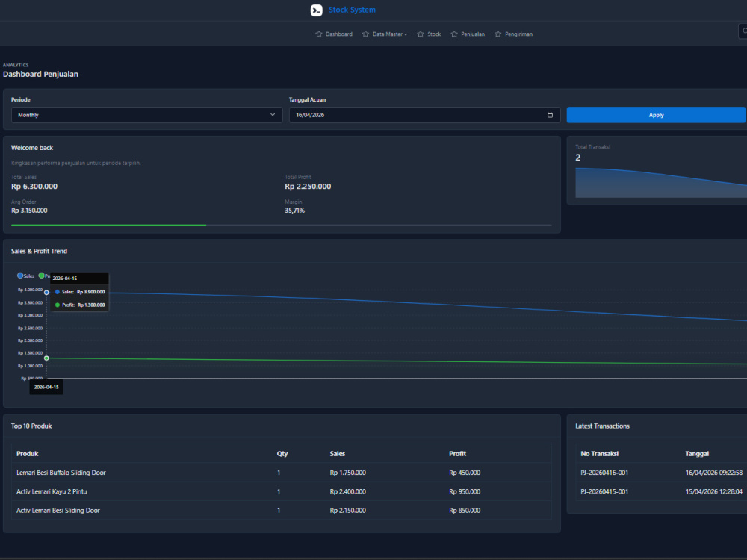Click profit value Rp 950.000
This screenshot has height=560, width=747.
(465, 491)
